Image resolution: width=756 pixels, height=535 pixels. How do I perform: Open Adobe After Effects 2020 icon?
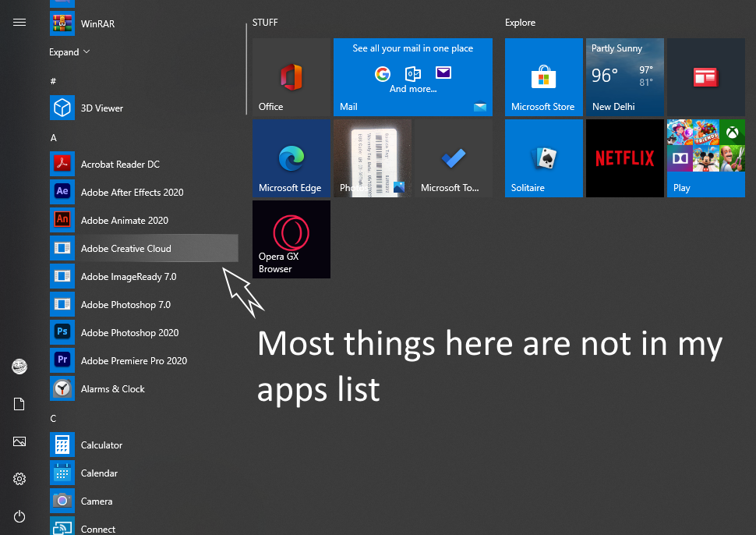62,192
